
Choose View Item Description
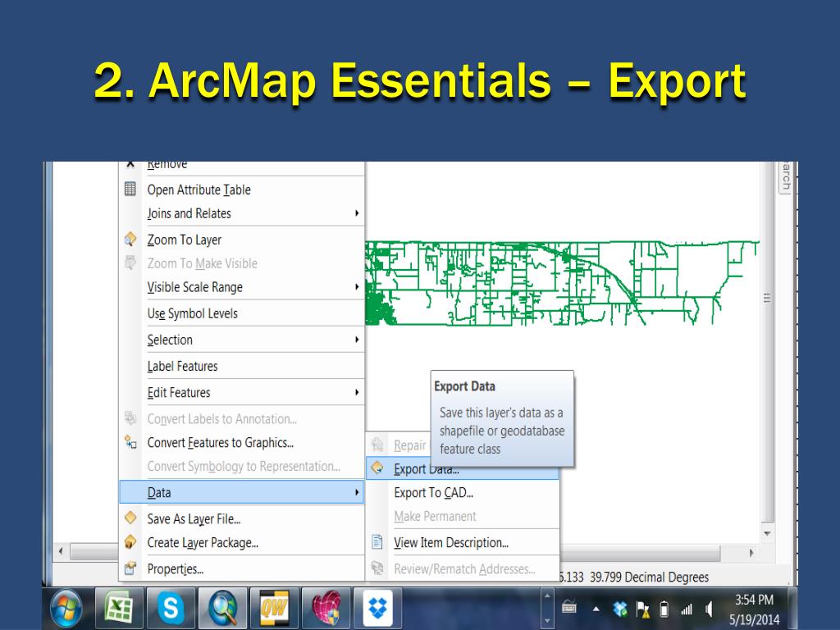[x=463, y=542]
